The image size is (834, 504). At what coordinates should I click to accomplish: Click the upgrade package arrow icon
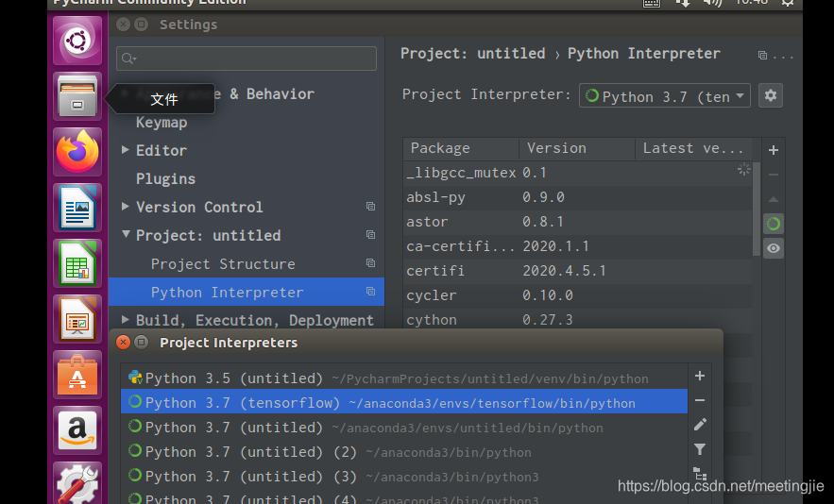click(x=774, y=199)
